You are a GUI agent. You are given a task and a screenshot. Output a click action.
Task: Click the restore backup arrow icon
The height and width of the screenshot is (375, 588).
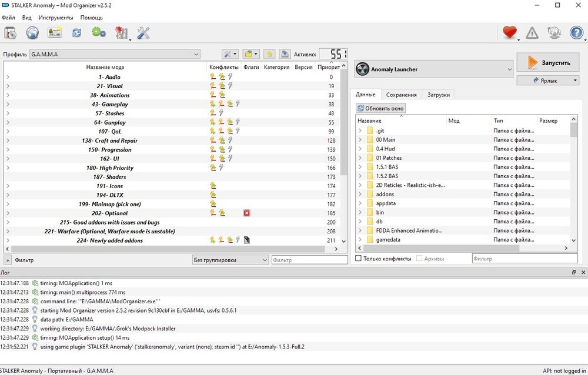pos(269,54)
